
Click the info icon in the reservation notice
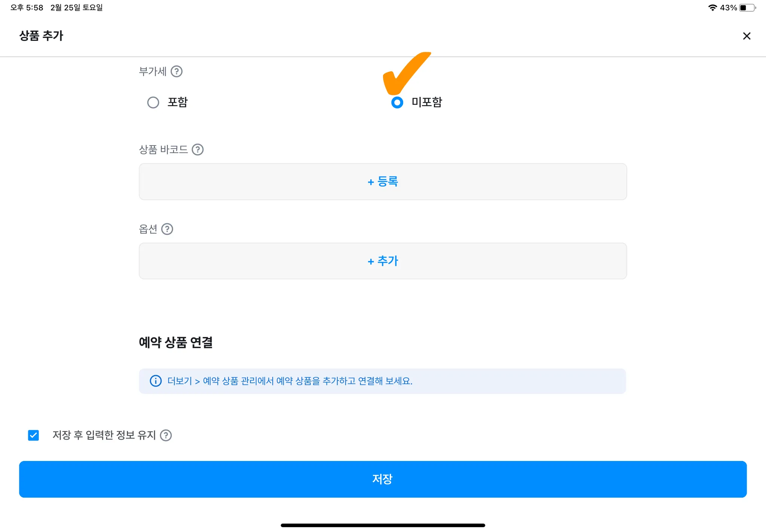[x=156, y=381]
